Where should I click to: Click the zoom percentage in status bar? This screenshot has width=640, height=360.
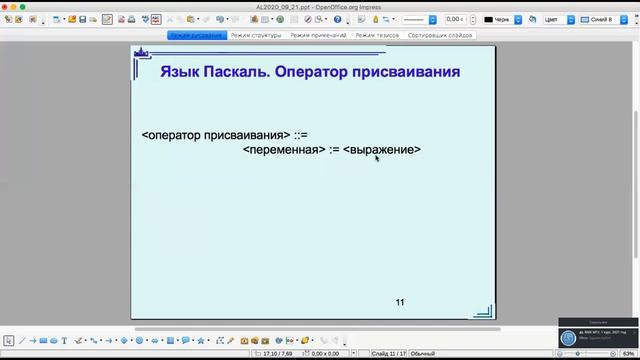click(x=629, y=354)
